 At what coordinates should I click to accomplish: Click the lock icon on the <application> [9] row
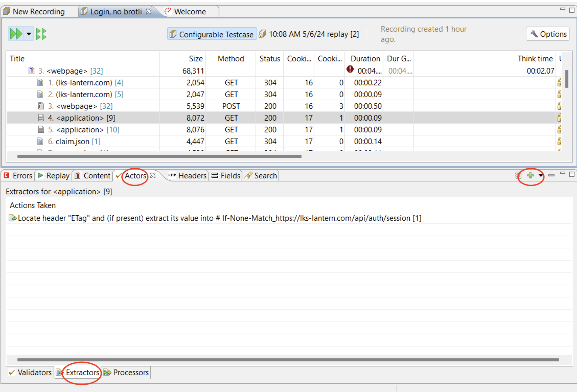click(560, 118)
